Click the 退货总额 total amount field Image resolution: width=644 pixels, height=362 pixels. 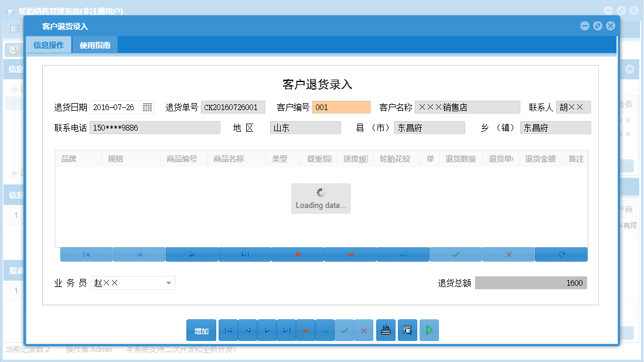[x=530, y=283]
